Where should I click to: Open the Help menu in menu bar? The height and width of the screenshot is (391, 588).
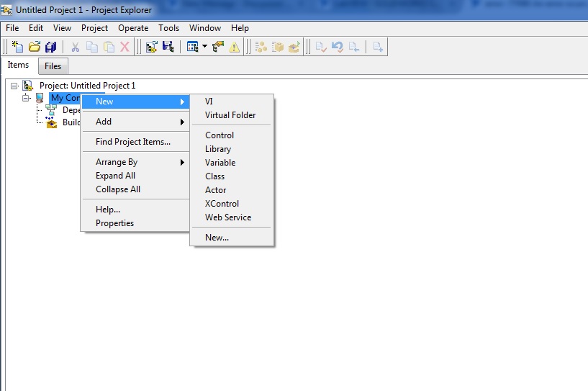tap(240, 28)
